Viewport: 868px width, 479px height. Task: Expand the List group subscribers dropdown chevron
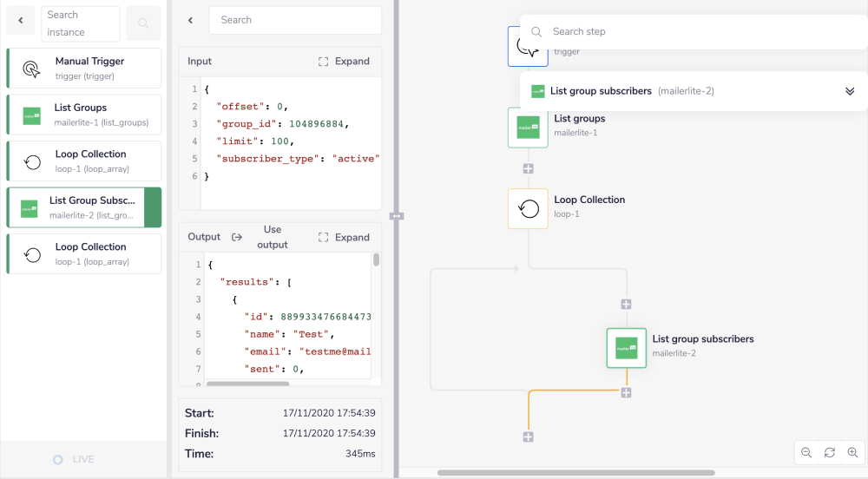pos(850,91)
